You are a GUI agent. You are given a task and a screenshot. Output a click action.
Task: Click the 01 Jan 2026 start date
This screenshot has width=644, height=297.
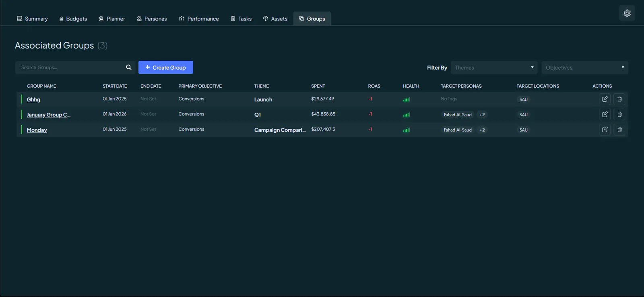[115, 114]
